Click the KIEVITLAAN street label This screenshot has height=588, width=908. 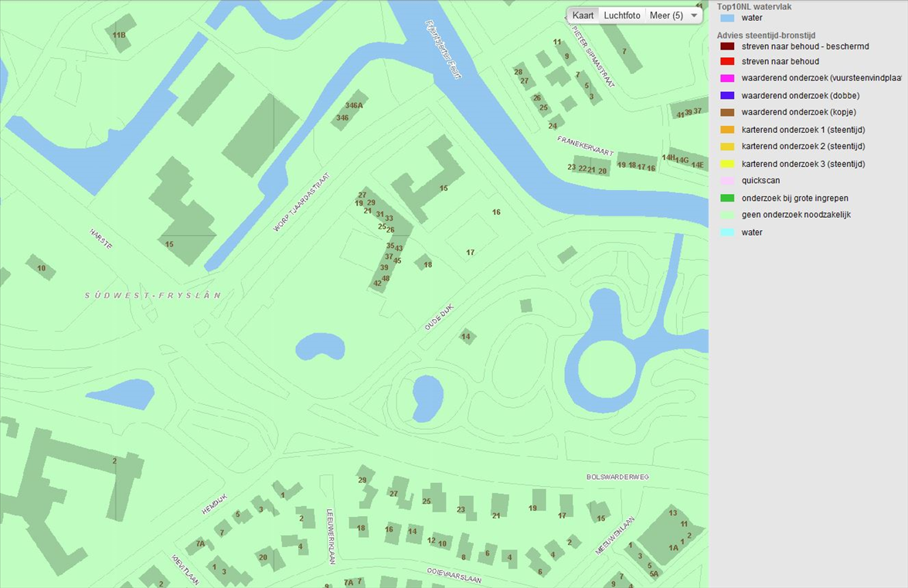point(185,569)
